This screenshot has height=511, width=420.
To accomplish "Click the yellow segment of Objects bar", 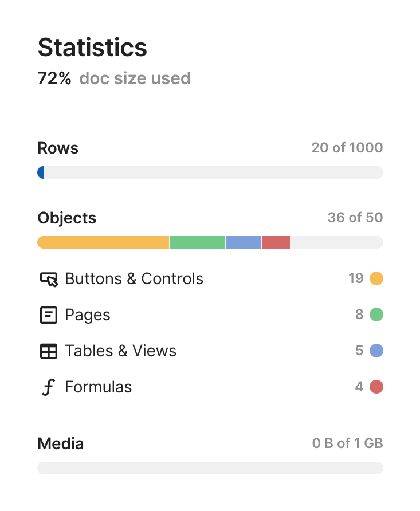I will click(x=103, y=242).
